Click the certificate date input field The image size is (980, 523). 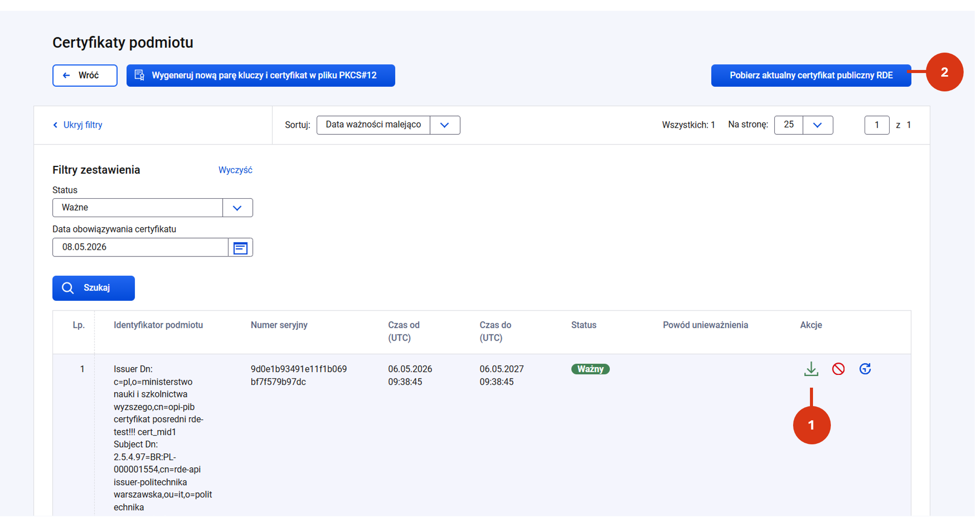140,248
